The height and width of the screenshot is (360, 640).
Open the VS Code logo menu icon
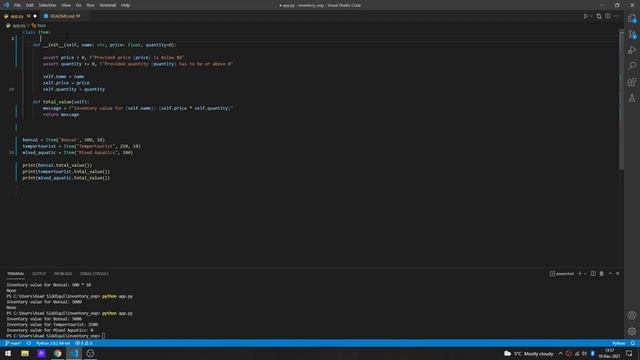tap(6, 5)
